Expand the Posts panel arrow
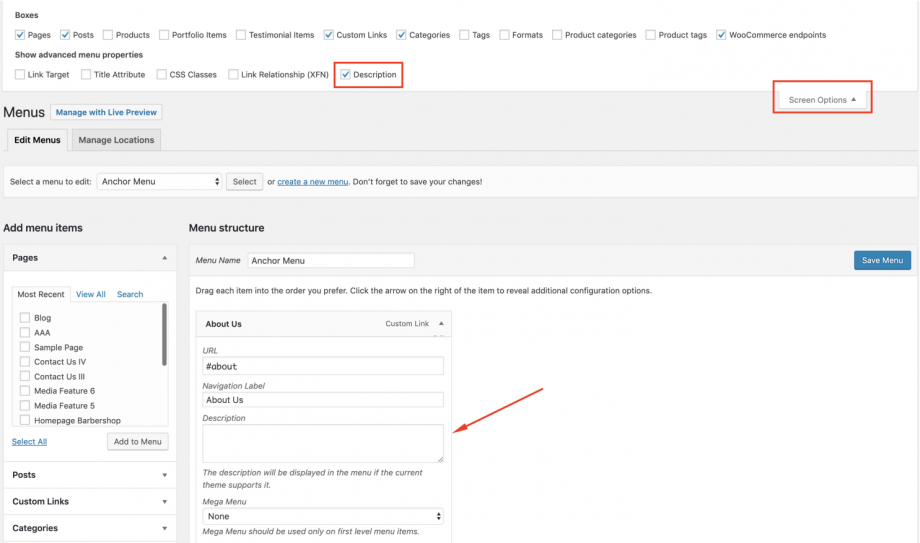Image resolution: width=920 pixels, height=543 pixels. (164, 475)
